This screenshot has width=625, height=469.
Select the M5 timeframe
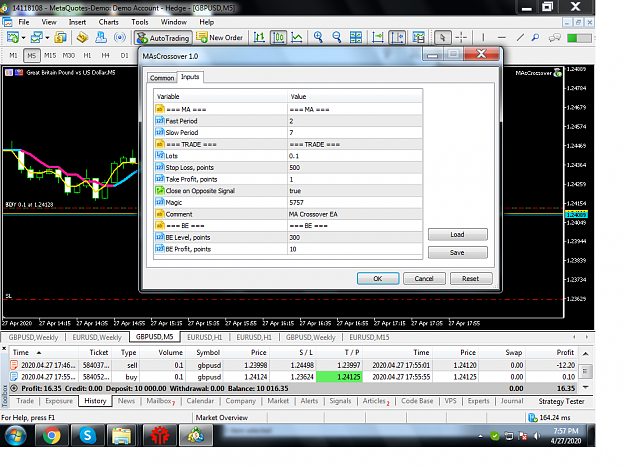31,55
